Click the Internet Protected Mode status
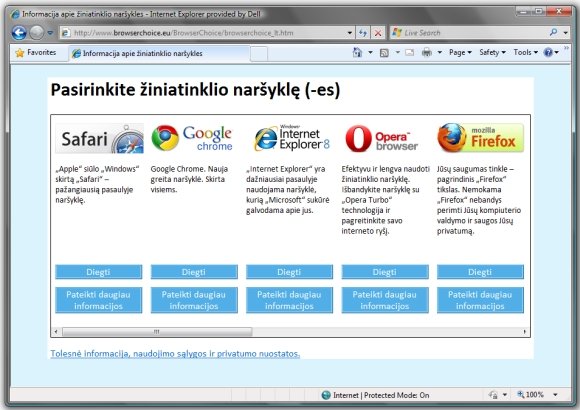580x410 pixels. (x=375, y=395)
